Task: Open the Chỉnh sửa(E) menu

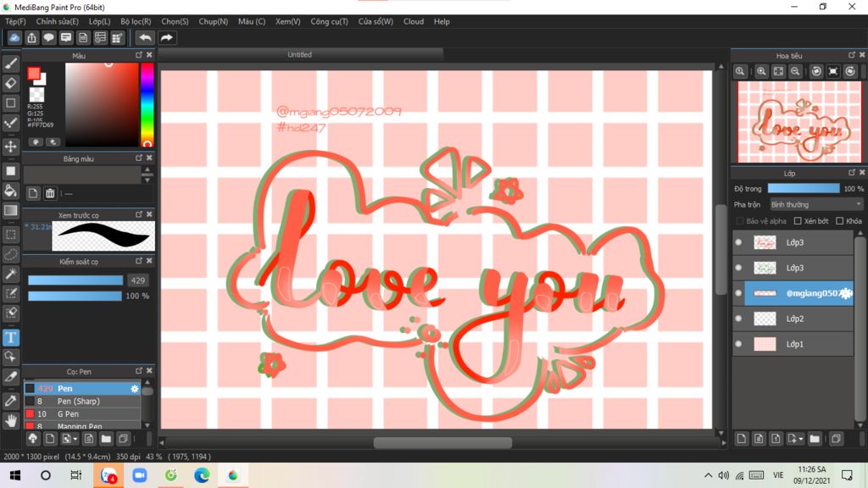Action: pos(58,21)
